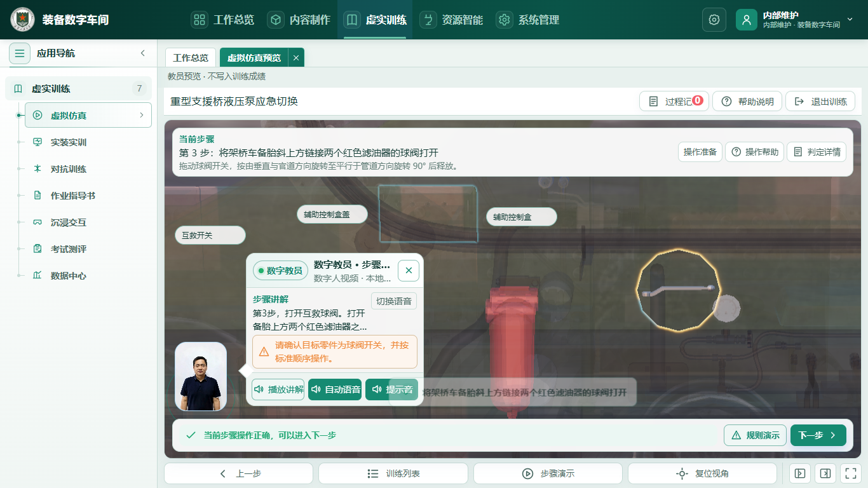Click the fullscreen icon at the bottom right
The width and height of the screenshot is (868, 488).
tap(849, 473)
